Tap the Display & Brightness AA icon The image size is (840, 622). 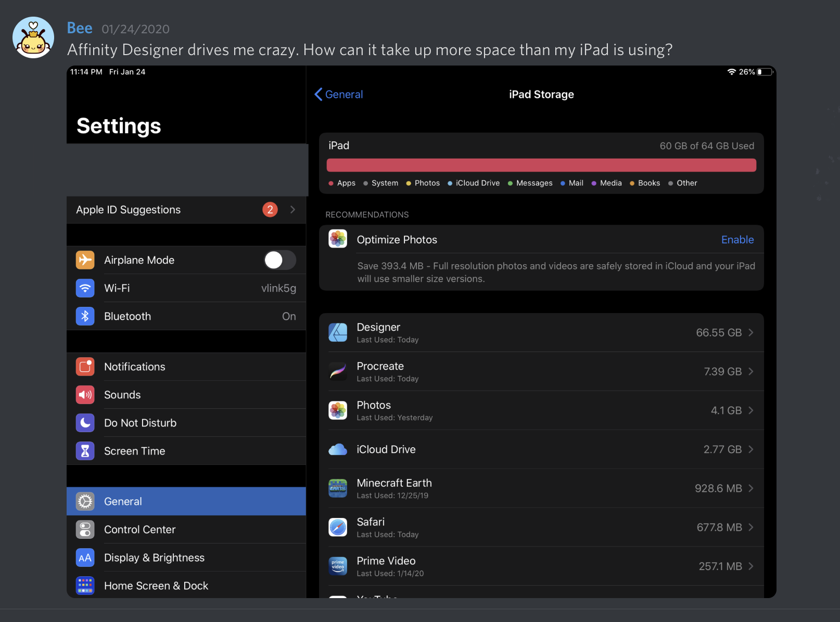(85, 558)
